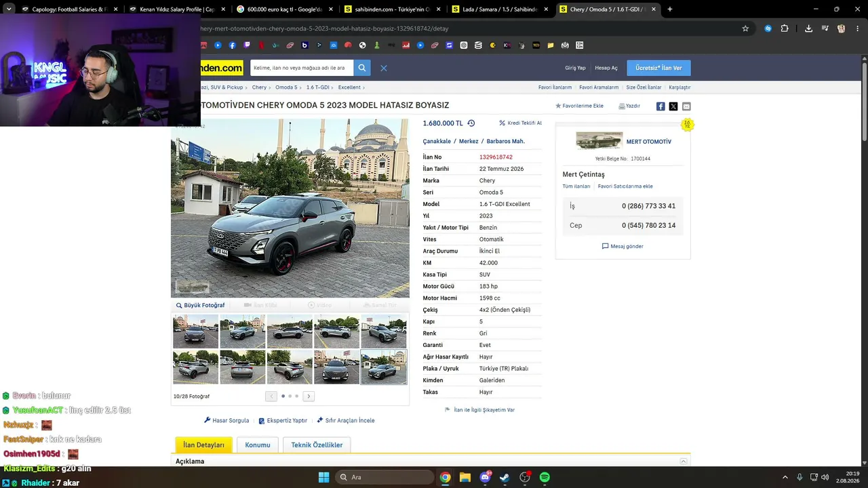Collapse the Açıklama section

click(684, 462)
